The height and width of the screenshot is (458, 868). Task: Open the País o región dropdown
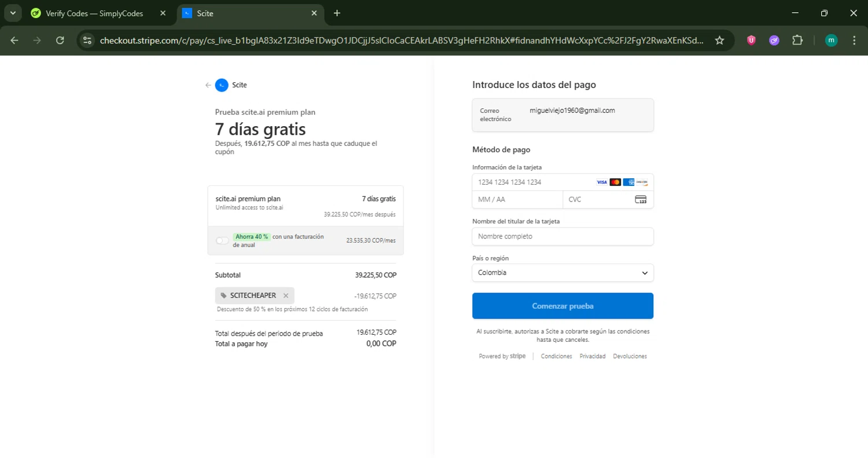[x=563, y=273]
